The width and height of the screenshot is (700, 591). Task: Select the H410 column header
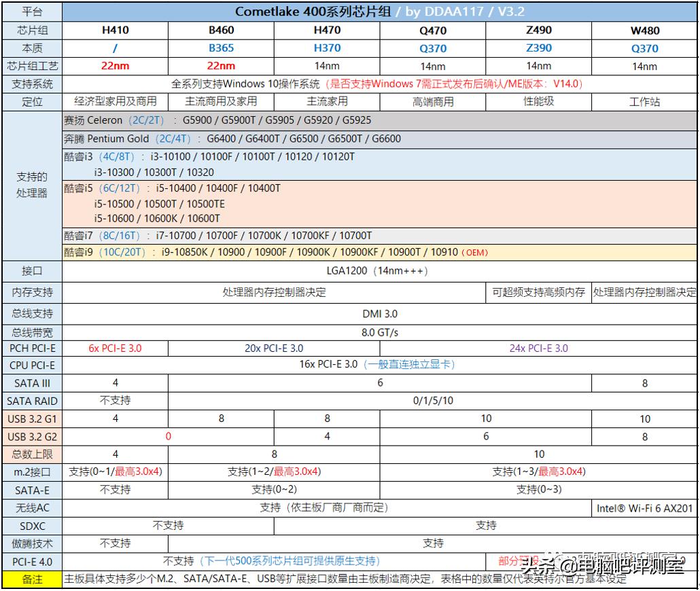116,30
